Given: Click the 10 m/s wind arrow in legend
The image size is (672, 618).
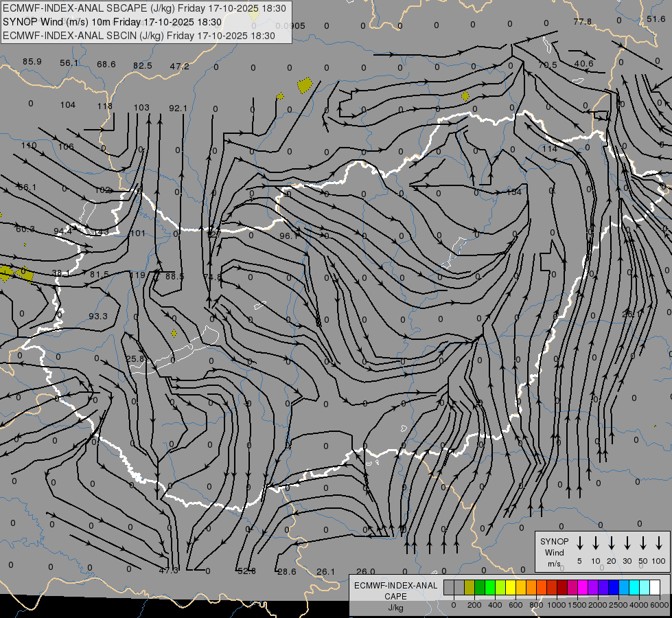Looking at the screenshot, I should pos(596,543).
